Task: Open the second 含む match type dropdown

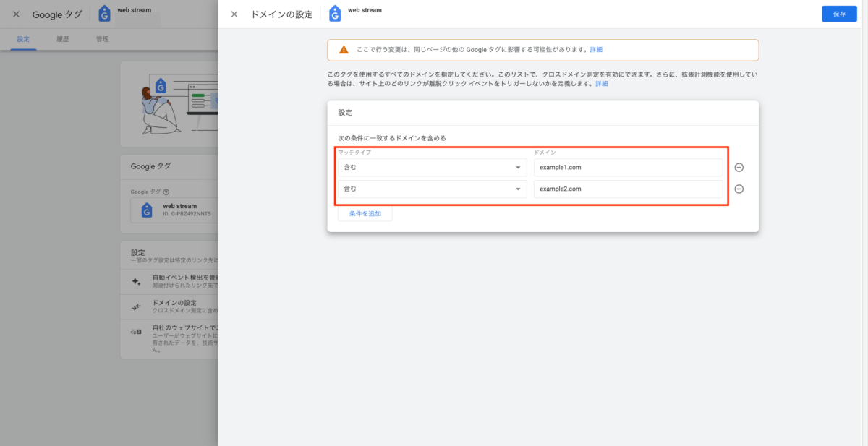Action: [430, 189]
